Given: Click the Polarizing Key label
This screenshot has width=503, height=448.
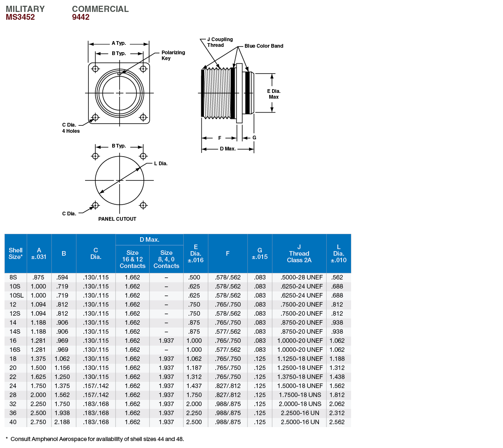Looking at the screenshot, I should point(173,55).
